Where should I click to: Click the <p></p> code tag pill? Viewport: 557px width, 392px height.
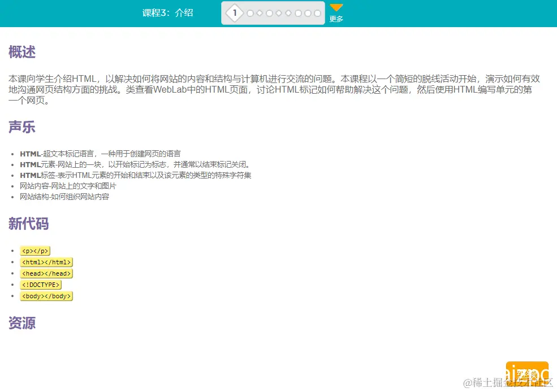click(x=36, y=250)
